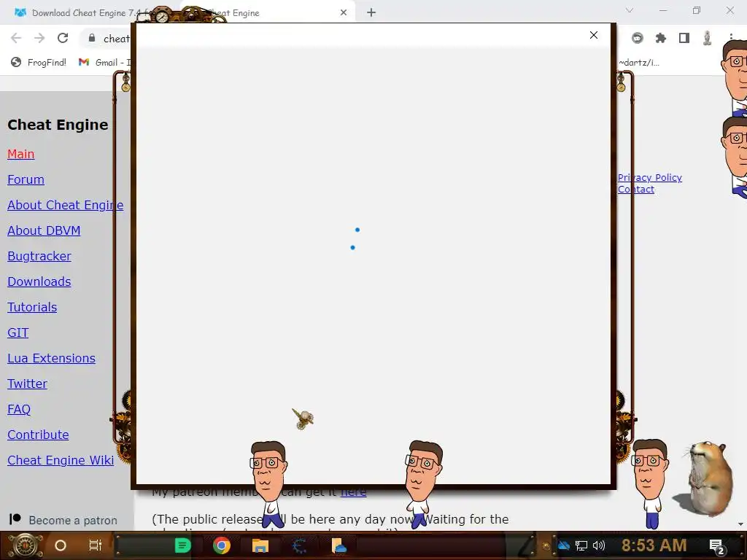Open the 'FAQ' link

point(19,409)
